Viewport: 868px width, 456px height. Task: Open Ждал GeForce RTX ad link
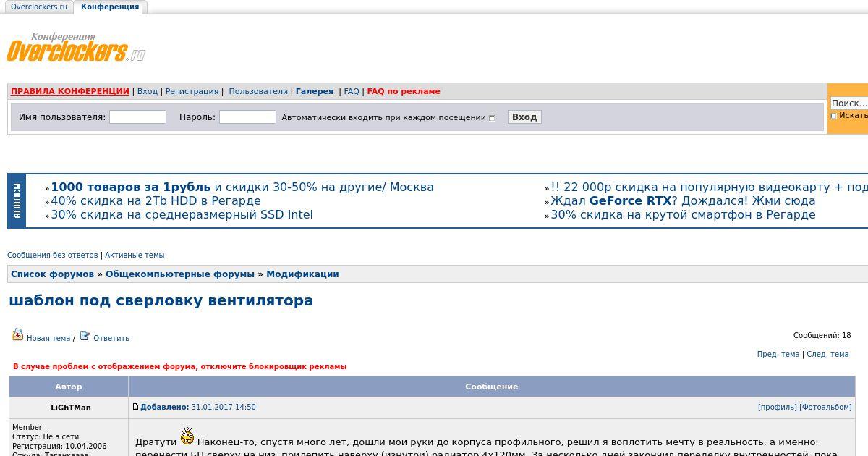click(x=683, y=200)
